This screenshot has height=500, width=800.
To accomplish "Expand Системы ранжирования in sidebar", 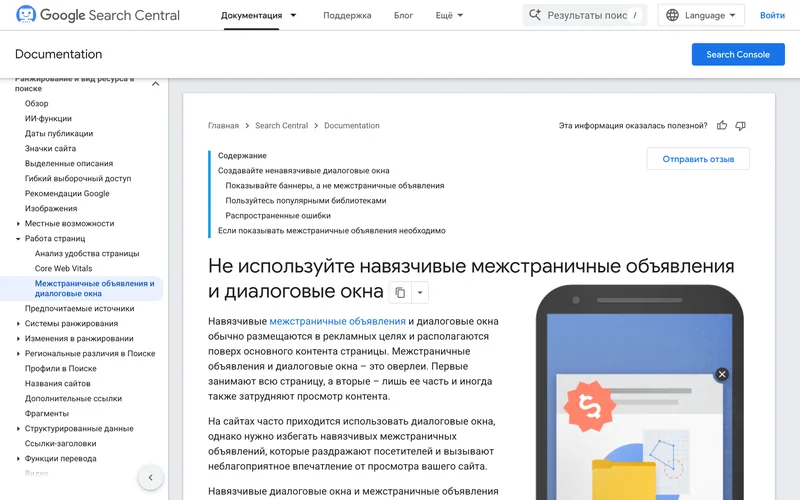I will pos(18,323).
